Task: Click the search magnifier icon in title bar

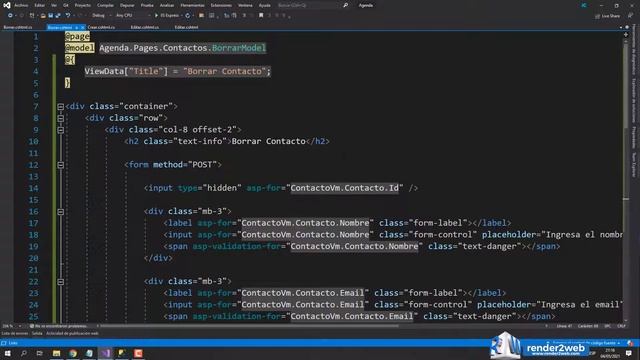Action: tap(345, 5)
